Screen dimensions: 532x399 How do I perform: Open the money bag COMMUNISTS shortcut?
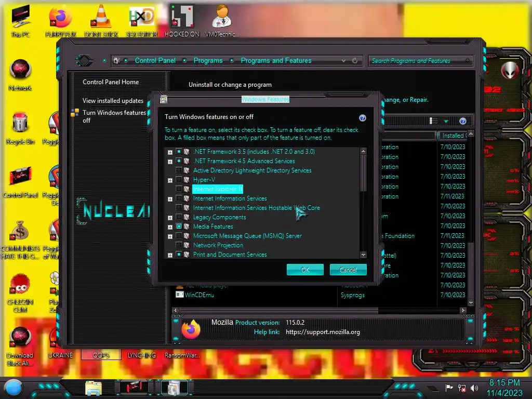pos(20,239)
